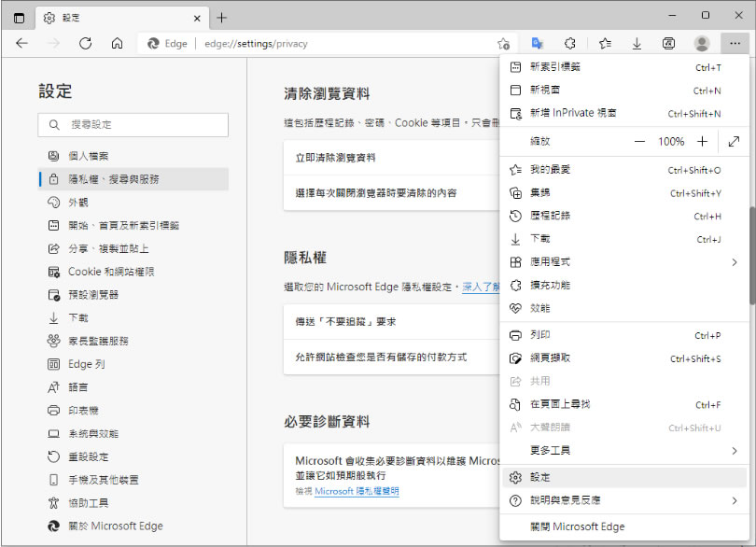Choose 關閉 Microsoft Edge menu item
Screen dimensions: 756x547
[x=623, y=527]
